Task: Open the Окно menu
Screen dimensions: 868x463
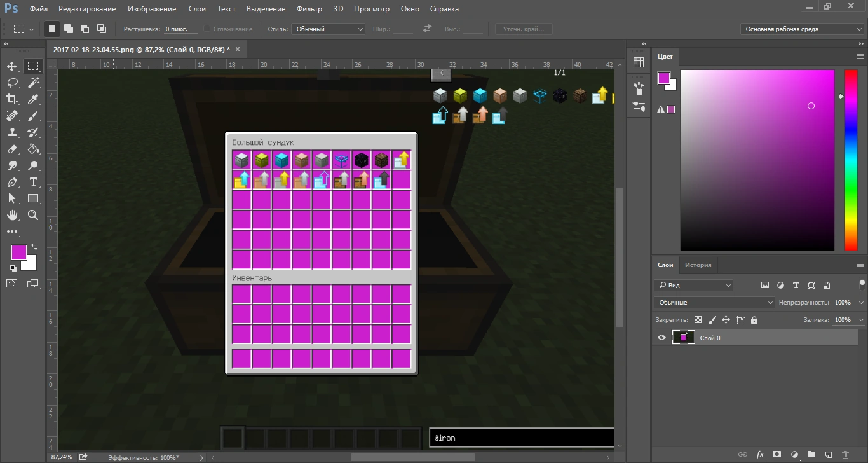Action: [410, 9]
